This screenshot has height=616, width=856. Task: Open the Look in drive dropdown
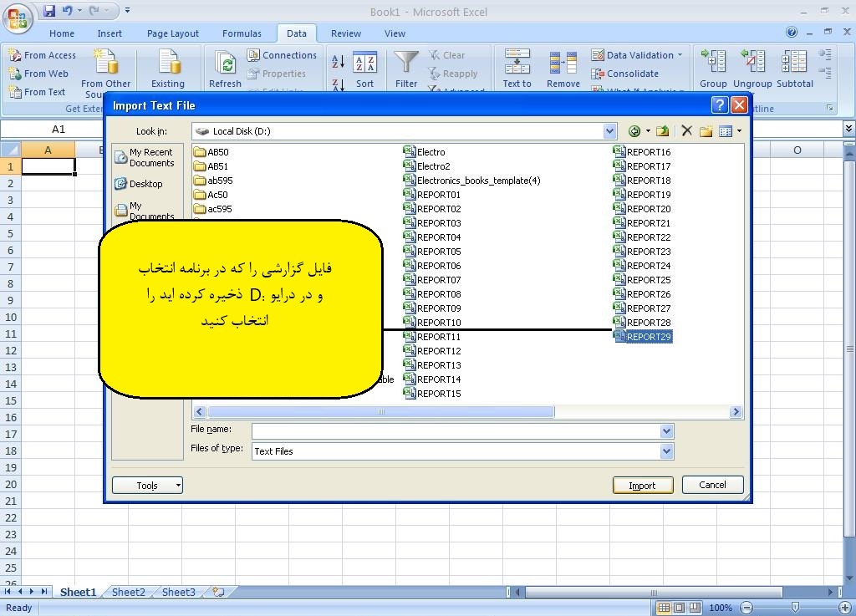tap(609, 130)
